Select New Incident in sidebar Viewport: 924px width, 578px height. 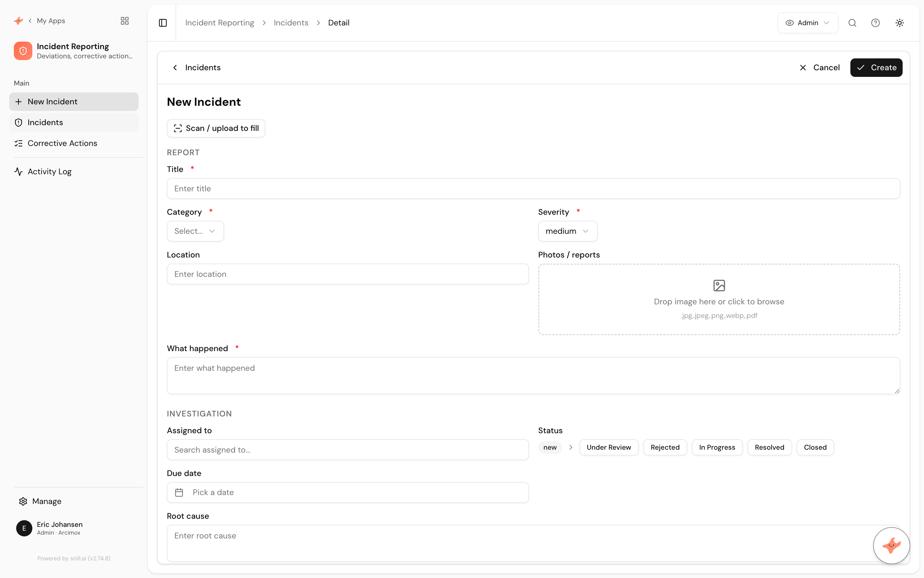click(x=74, y=102)
